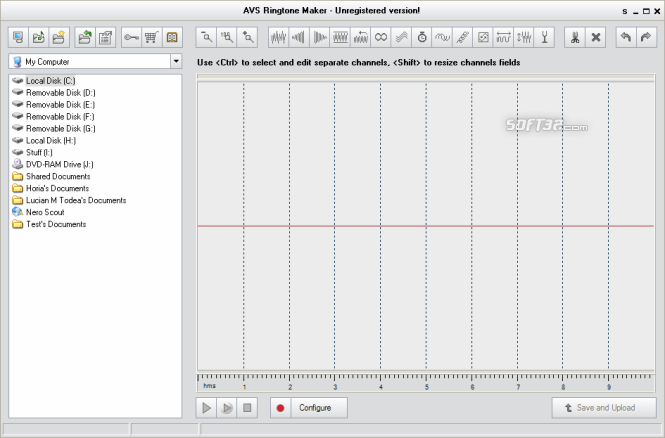Start recording with the red record button
665x438 pixels.
[x=280, y=408]
